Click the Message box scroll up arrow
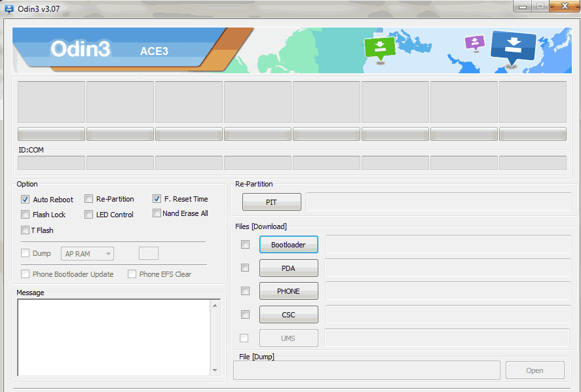The width and height of the screenshot is (581, 392). pyautogui.click(x=215, y=306)
